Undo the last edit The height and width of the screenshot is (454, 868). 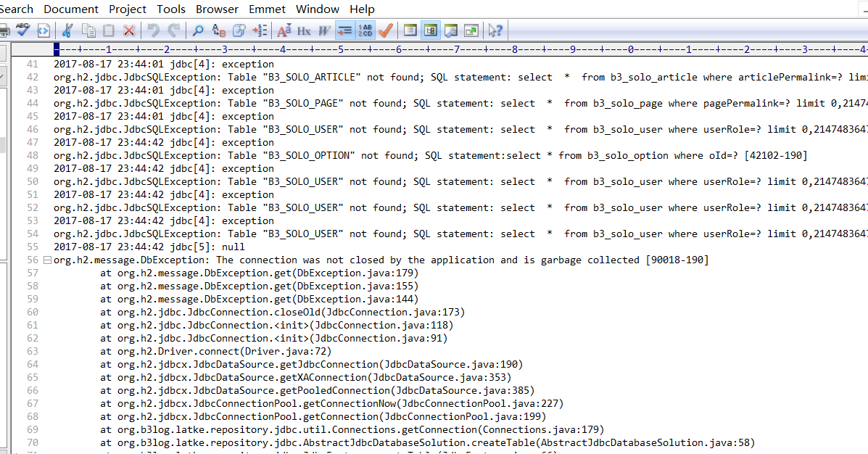[153, 30]
